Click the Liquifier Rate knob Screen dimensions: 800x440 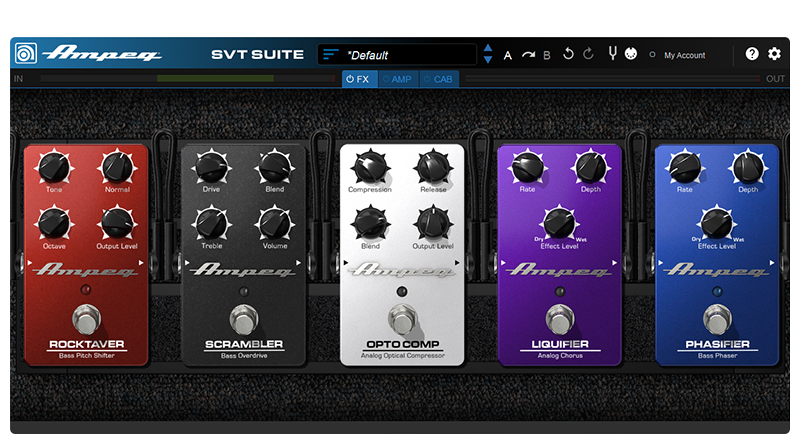[527, 167]
